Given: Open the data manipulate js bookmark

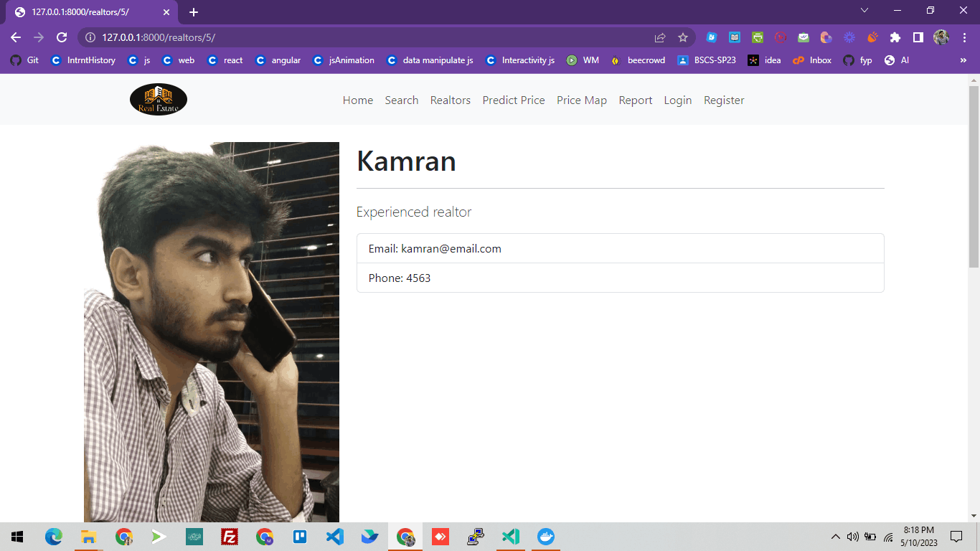Looking at the screenshot, I should 430,60.
